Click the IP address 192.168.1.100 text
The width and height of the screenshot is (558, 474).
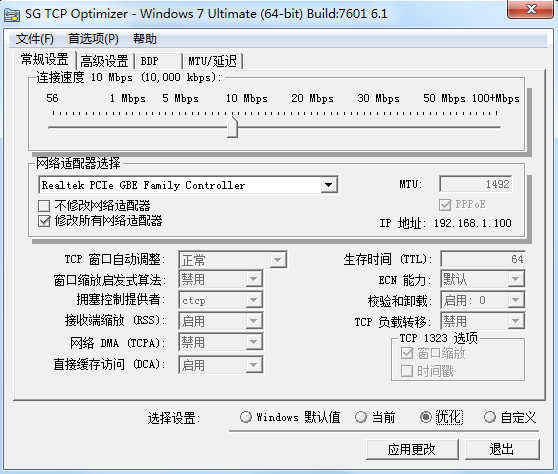click(472, 223)
